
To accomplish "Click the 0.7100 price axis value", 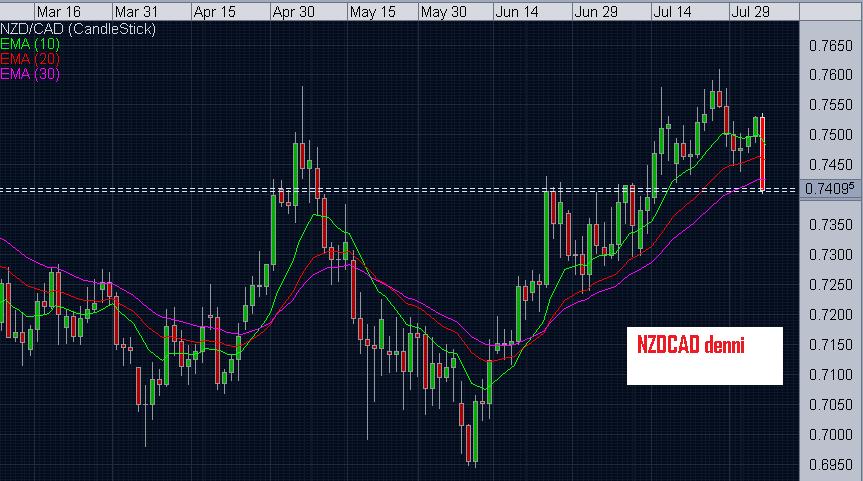I will pos(831,375).
